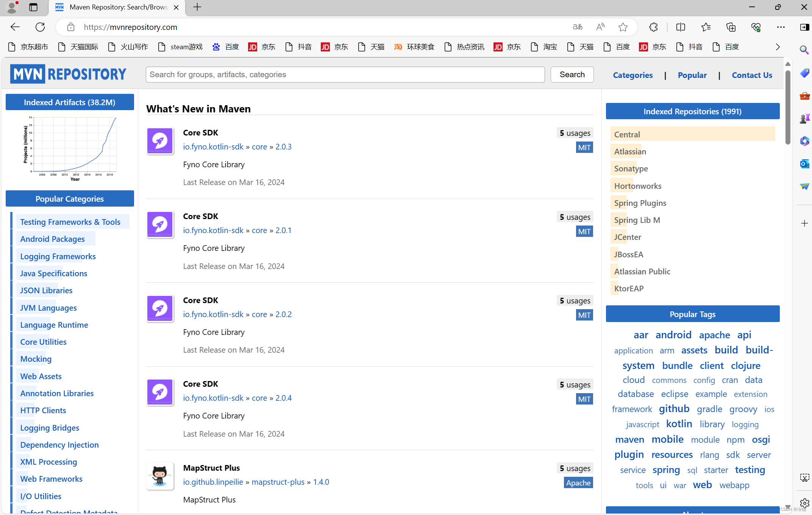This screenshot has height=515, width=812.
Task: Open mapstruct-plus artifact link
Action: point(278,482)
